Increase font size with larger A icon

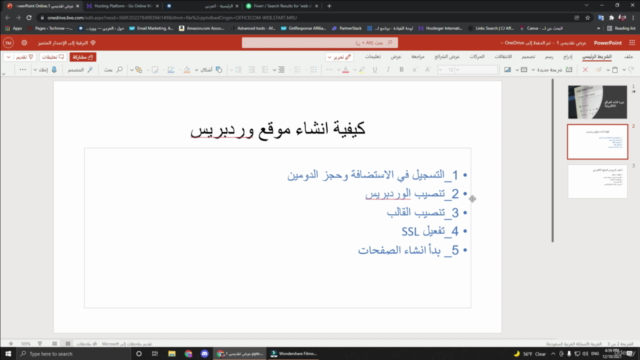(x=428, y=70)
